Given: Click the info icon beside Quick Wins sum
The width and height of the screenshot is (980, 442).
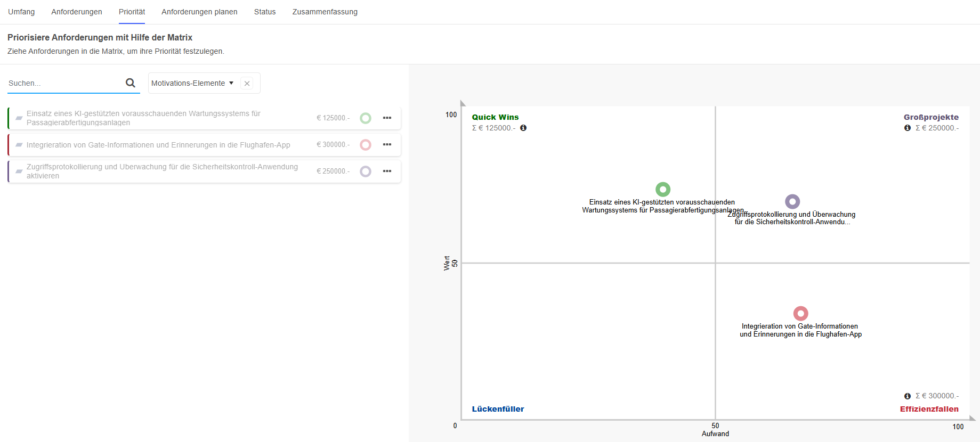Looking at the screenshot, I should coord(523,128).
